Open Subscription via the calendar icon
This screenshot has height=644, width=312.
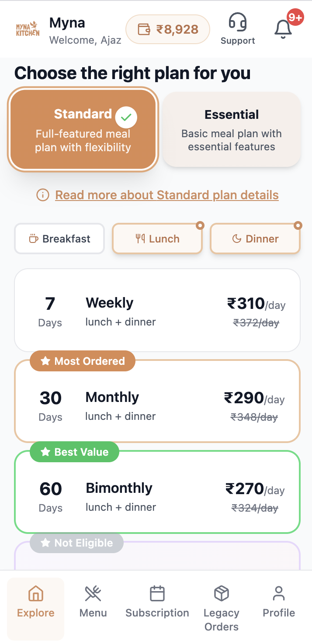coord(157,593)
